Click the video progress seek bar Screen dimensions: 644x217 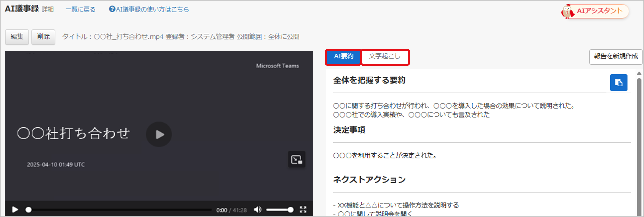pyautogui.click(x=120, y=210)
